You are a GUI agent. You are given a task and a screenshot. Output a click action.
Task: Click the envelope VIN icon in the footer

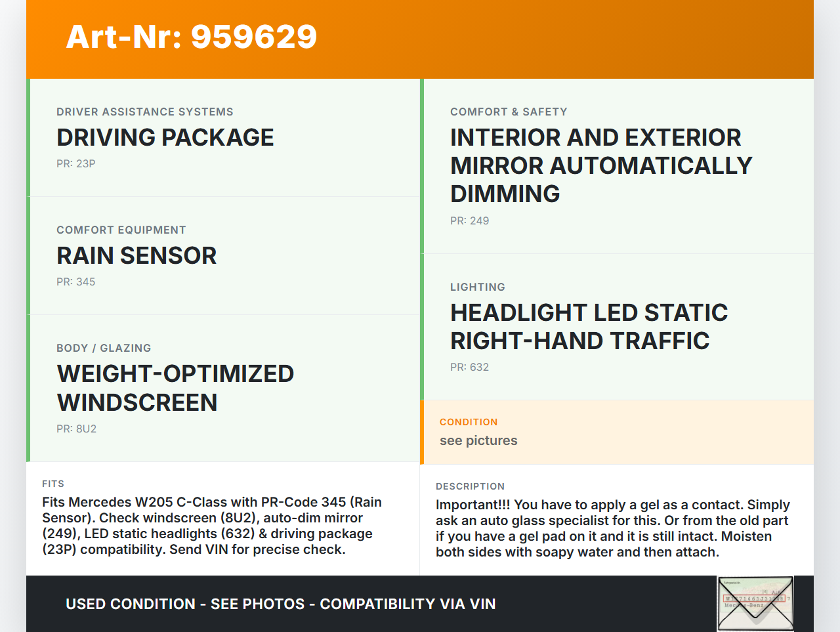coord(755,603)
